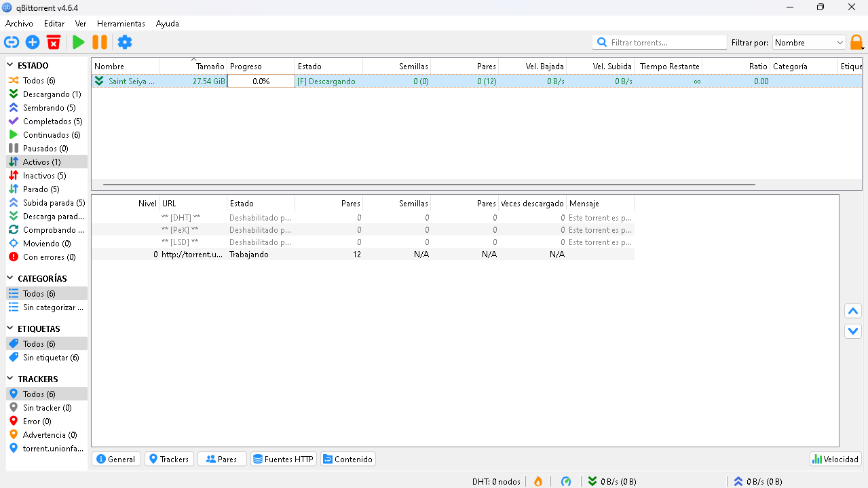868x488 pixels.
Task: Click the green resume torrents icon
Action: [79, 42]
